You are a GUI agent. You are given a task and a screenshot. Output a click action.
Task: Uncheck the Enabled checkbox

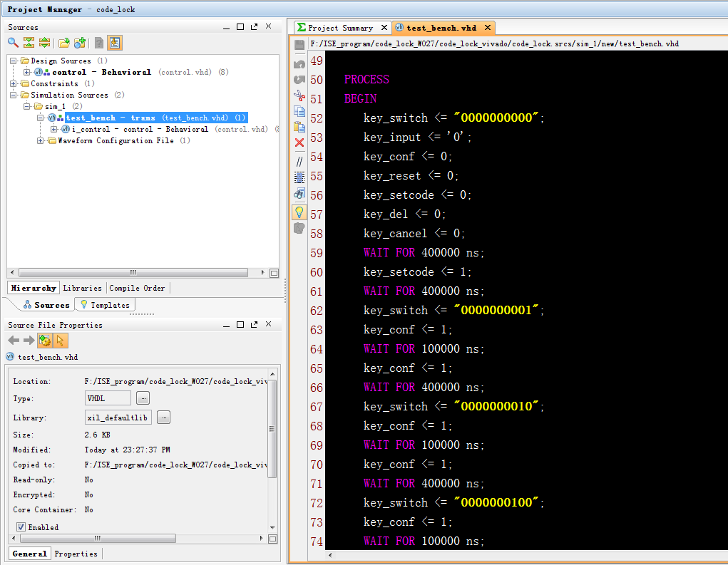click(x=21, y=527)
